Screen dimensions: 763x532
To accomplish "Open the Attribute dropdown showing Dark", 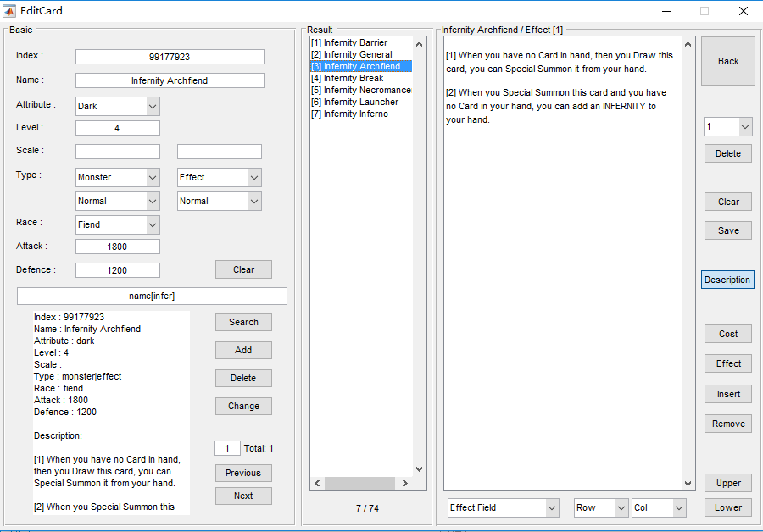I will [118, 106].
